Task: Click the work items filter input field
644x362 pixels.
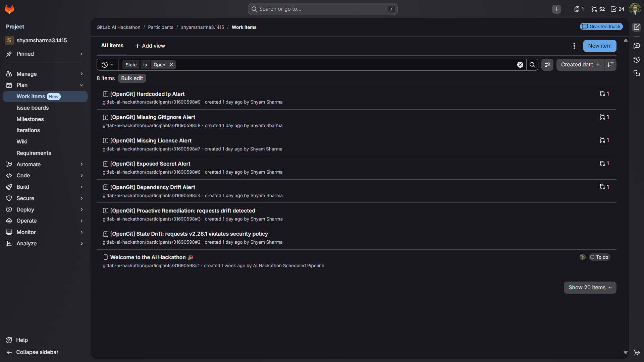Action: coord(335,65)
